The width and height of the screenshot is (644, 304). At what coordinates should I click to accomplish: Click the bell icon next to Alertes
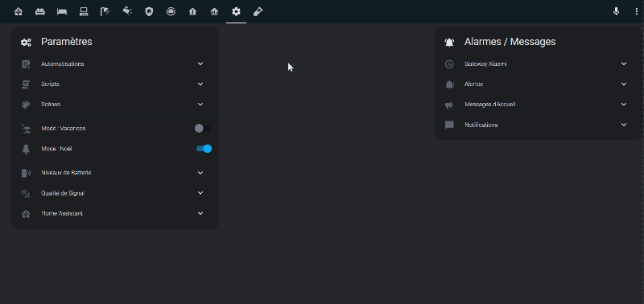[x=449, y=84]
